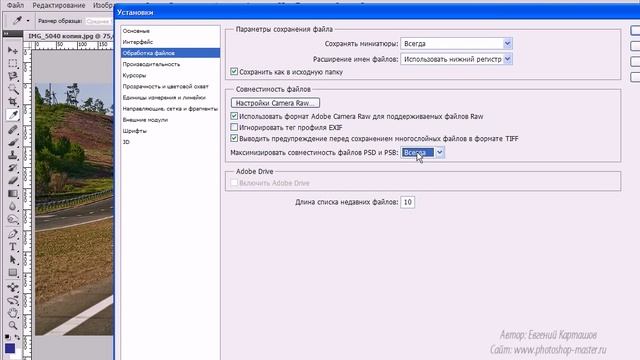The height and width of the screenshot is (360, 640).
Task: Reset default foreground and background colors
Action: 7,337
